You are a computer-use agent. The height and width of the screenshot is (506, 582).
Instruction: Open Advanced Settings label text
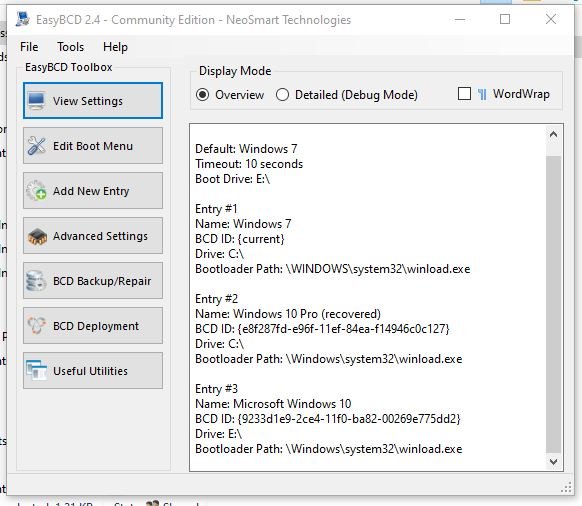(100, 236)
